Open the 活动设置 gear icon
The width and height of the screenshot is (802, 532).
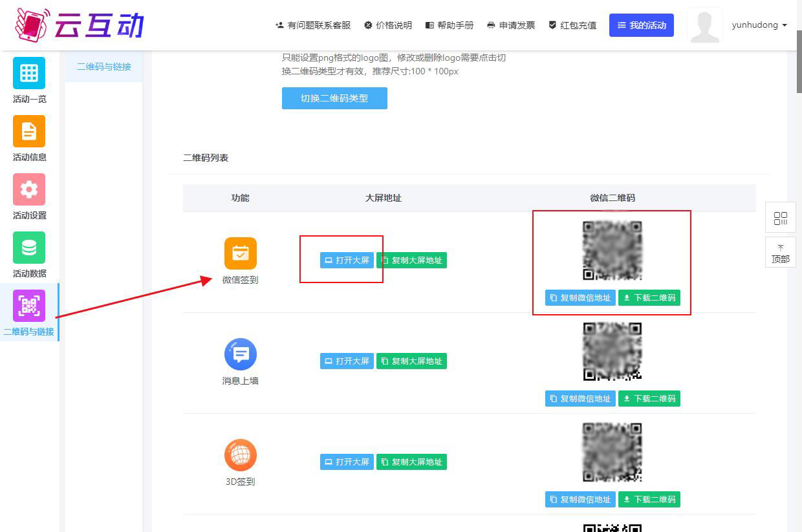click(x=29, y=189)
